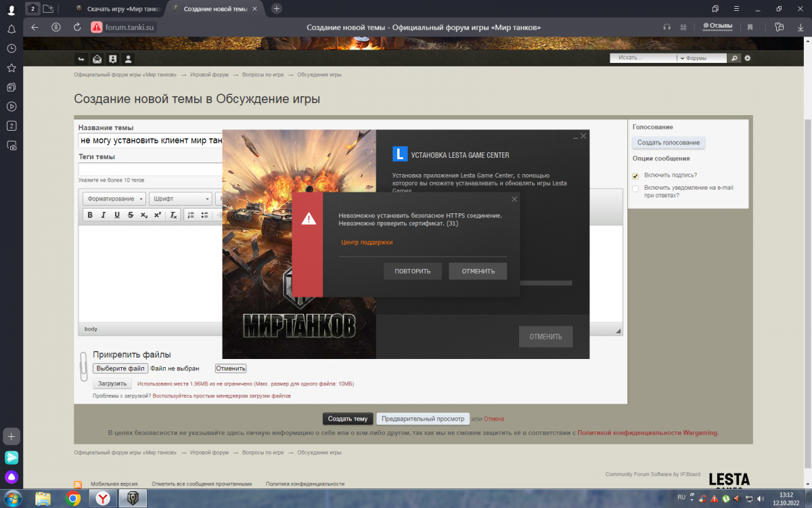Click the red site security warning icon
The height and width of the screenshot is (508, 812).
96,27
